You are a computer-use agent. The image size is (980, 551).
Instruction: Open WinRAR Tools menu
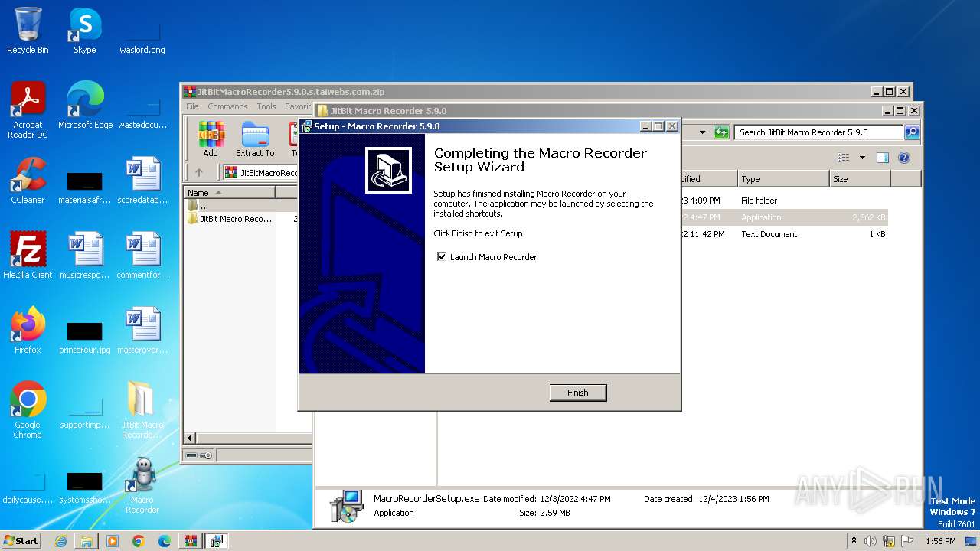click(x=266, y=106)
